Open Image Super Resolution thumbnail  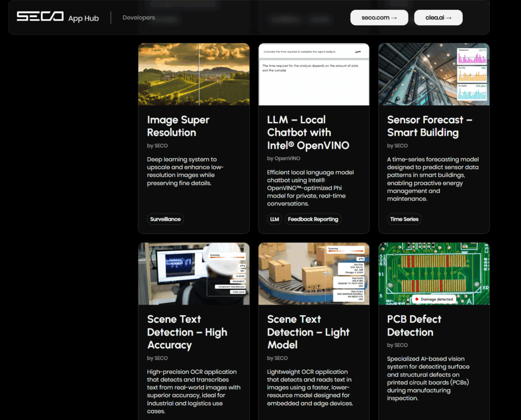pyautogui.click(x=194, y=74)
